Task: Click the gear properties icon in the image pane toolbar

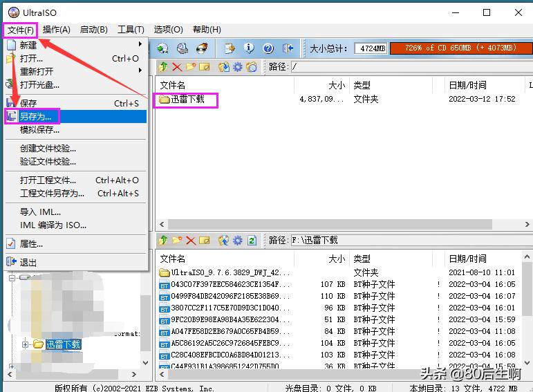Action: [237, 67]
